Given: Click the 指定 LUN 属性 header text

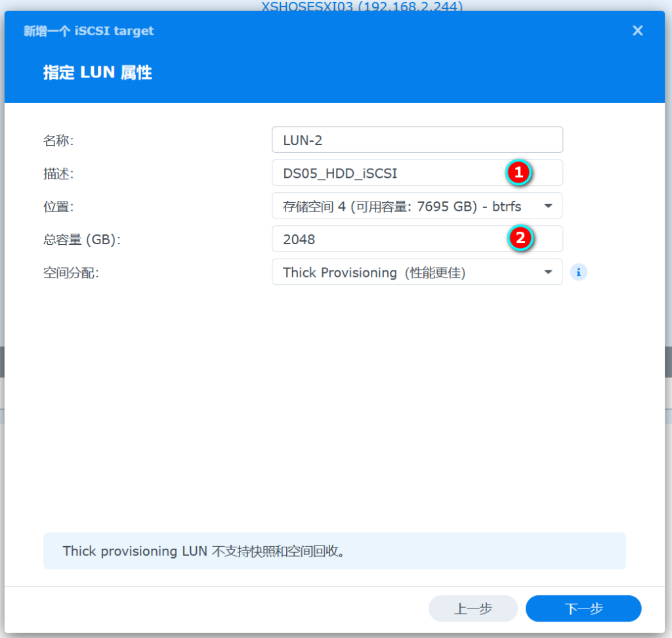Looking at the screenshot, I should (98, 72).
